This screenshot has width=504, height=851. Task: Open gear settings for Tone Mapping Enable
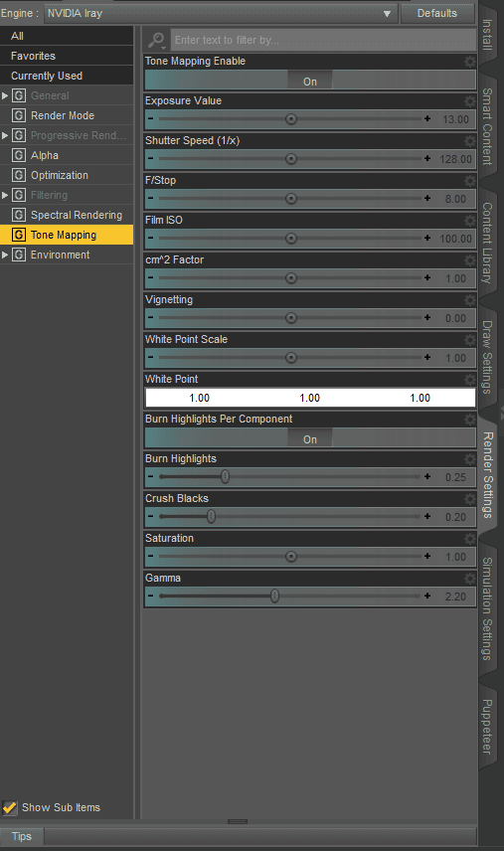(470, 62)
